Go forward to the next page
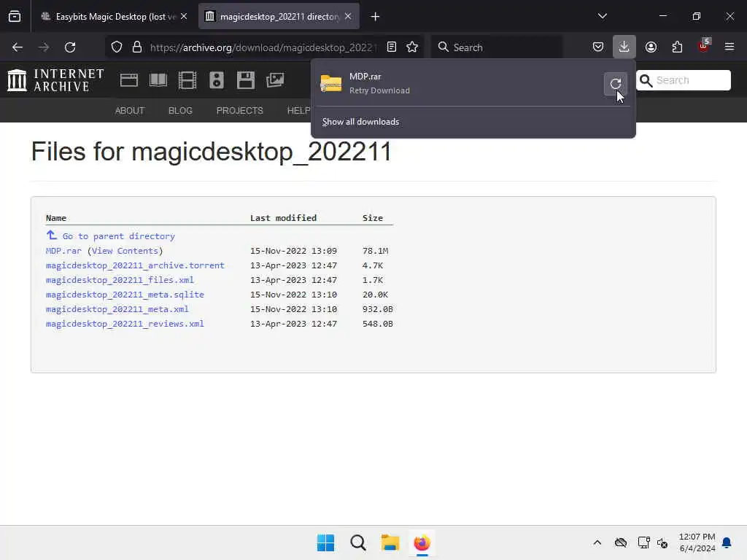 point(43,47)
